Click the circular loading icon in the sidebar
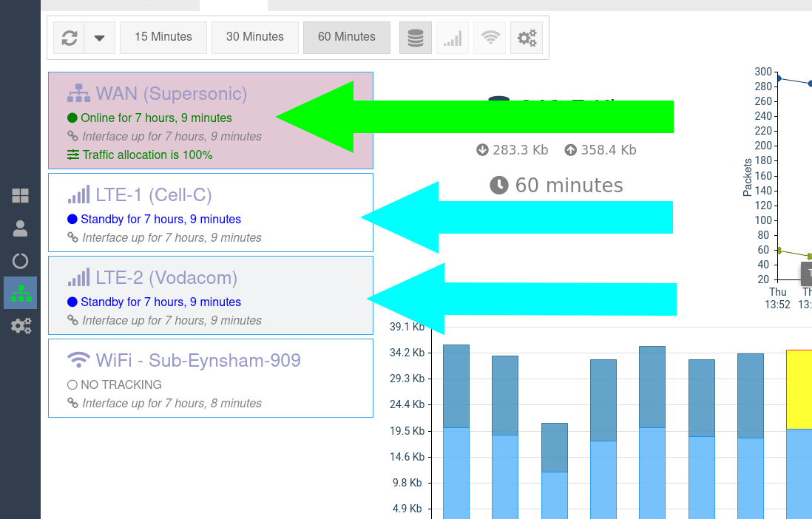The width and height of the screenshot is (812, 519). [x=20, y=261]
